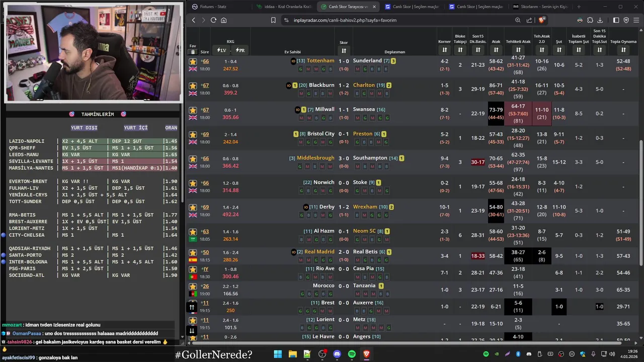Open the Real Betis team link
The height and width of the screenshot is (362, 644).
(x=365, y=252)
